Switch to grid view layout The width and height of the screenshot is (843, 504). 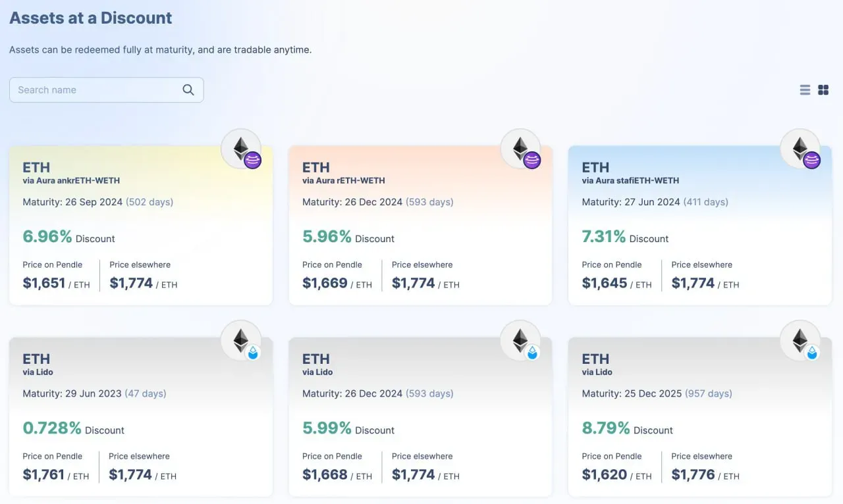click(x=823, y=90)
